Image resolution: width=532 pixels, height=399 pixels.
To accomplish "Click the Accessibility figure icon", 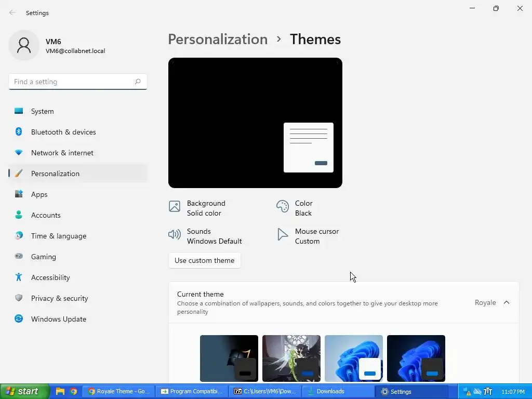I will (19, 277).
